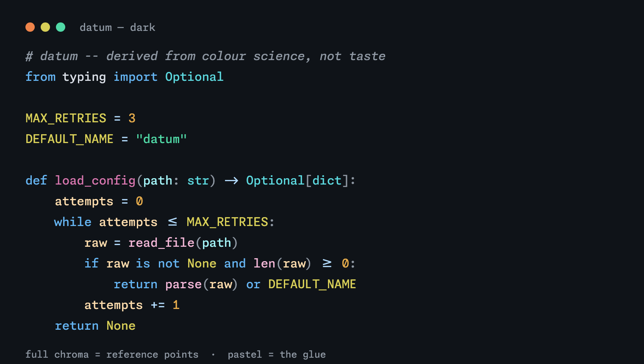Click the greater-than-or-equal operator in if line
Screen dimensions: 644x364
tap(327, 263)
